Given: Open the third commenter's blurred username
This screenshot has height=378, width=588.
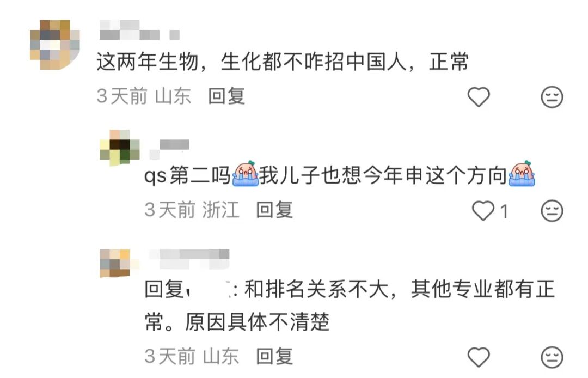Looking at the screenshot, I should [x=189, y=259].
